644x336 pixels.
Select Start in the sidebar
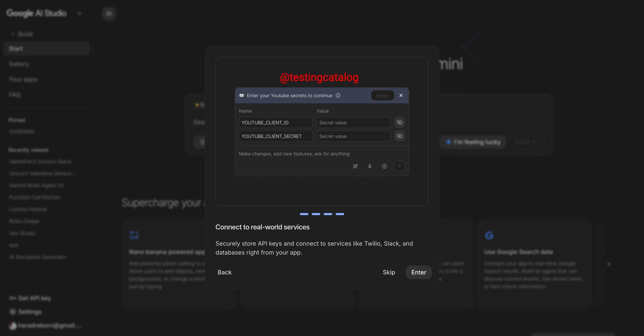click(16, 48)
